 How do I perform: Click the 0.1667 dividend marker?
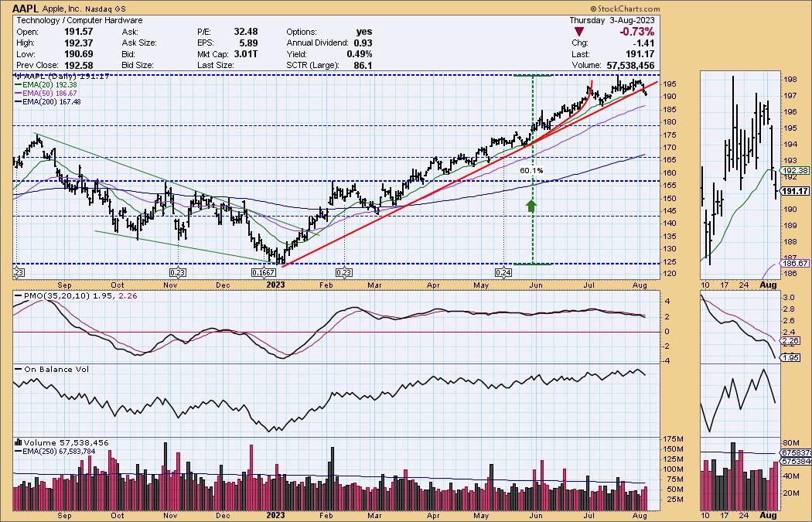pos(264,272)
